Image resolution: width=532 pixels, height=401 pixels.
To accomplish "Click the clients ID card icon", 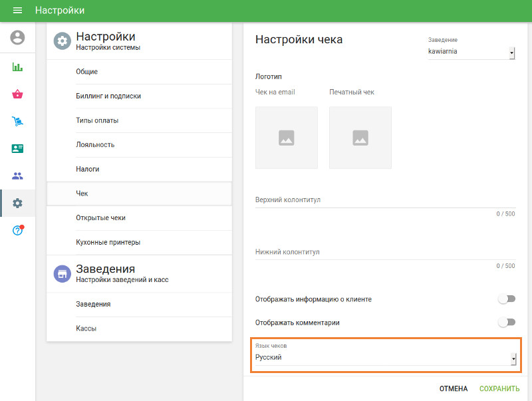I will (17, 148).
